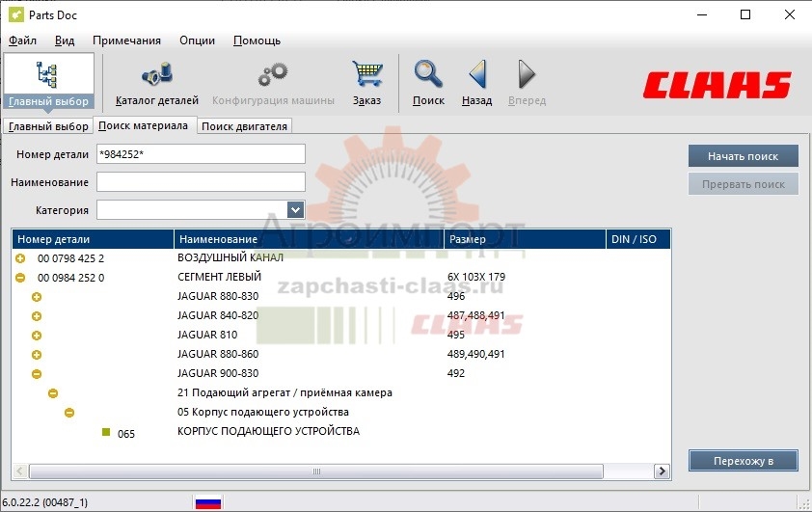812x512 pixels.
Task: Open the Помощь menu
Action: pos(257,40)
